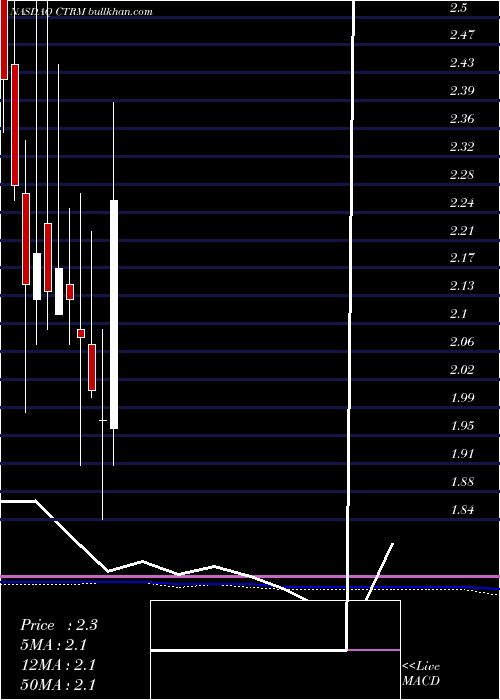Viewport: 500px width, 700px height.
Task: Click the Price : 2.3 readout
Action: click(59, 625)
